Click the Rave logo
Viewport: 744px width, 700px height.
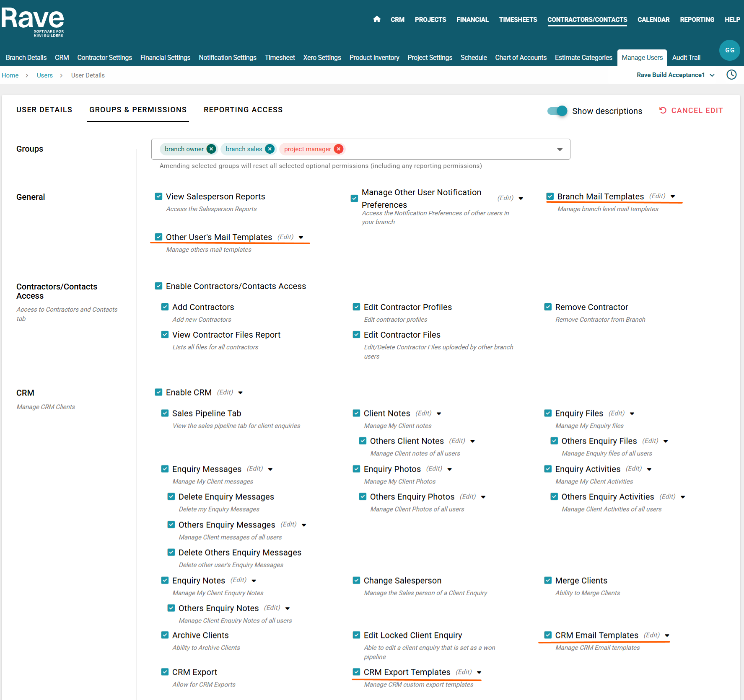tap(33, 22)
